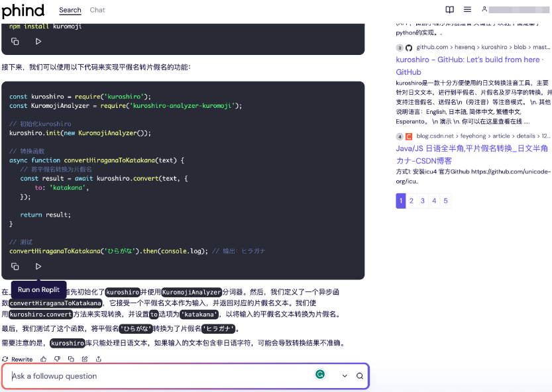
Task: Click the CSDN result snippet mentioning icu4
Action: pyautogui.click(x=472, y=176)
